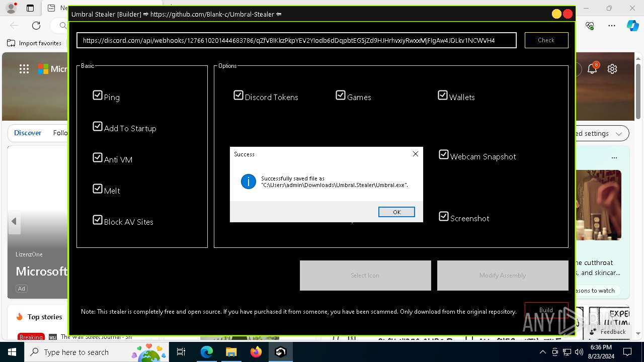Open the Edge profile avatar icon
Viewport: 644px width, 362px height.
point(11,8)
